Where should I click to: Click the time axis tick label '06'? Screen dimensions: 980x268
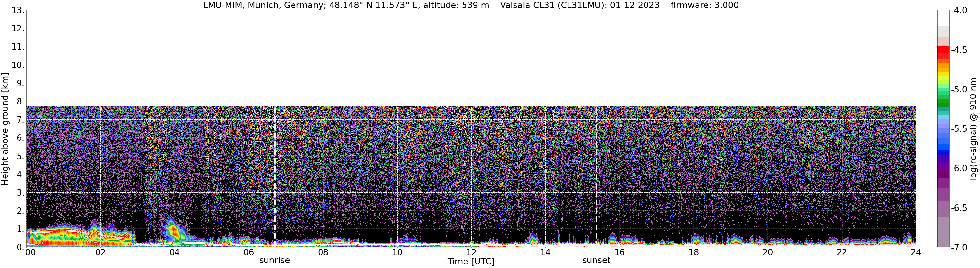coord(249,253)
